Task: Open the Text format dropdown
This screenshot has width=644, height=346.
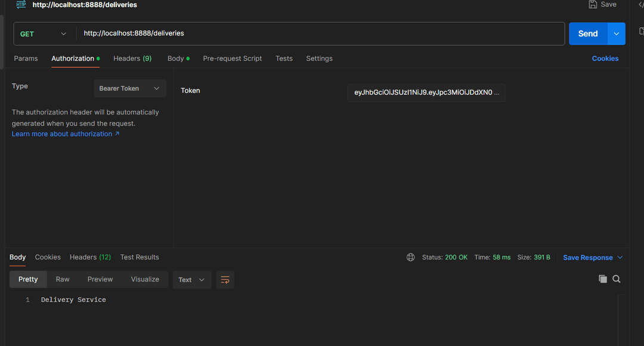Action: [x=191, y=280]
